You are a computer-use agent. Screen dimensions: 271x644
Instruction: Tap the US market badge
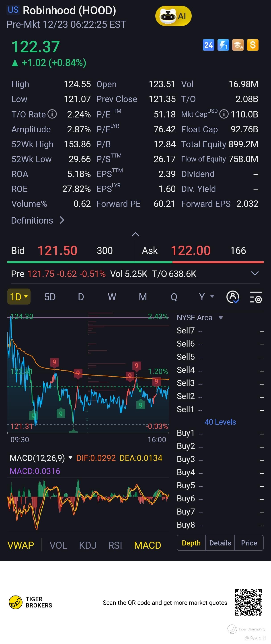click(x=13, y=10)
